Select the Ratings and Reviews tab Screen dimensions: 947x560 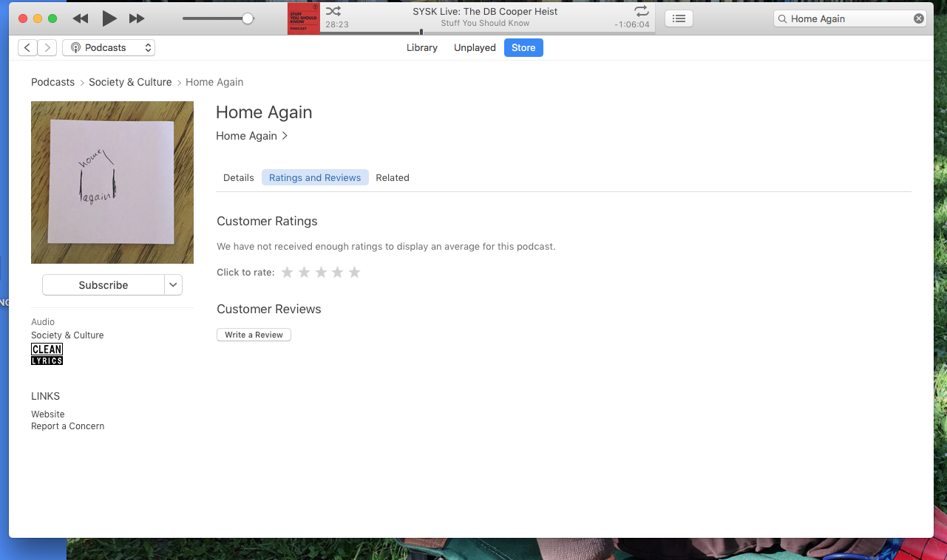pyautogui.click(x=315, y=178)
